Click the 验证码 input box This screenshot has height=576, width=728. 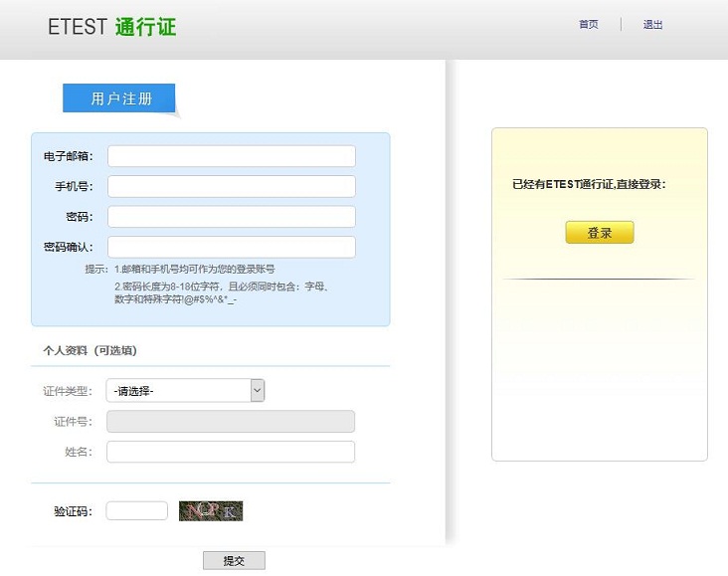coord(137,511)
